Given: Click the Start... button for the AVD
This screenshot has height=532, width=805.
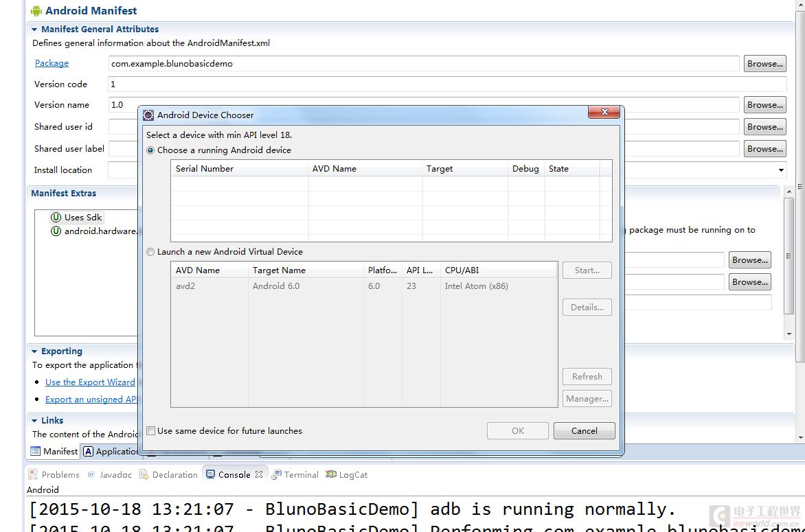Looking at the screenshot, I should (x=587, y=270).
